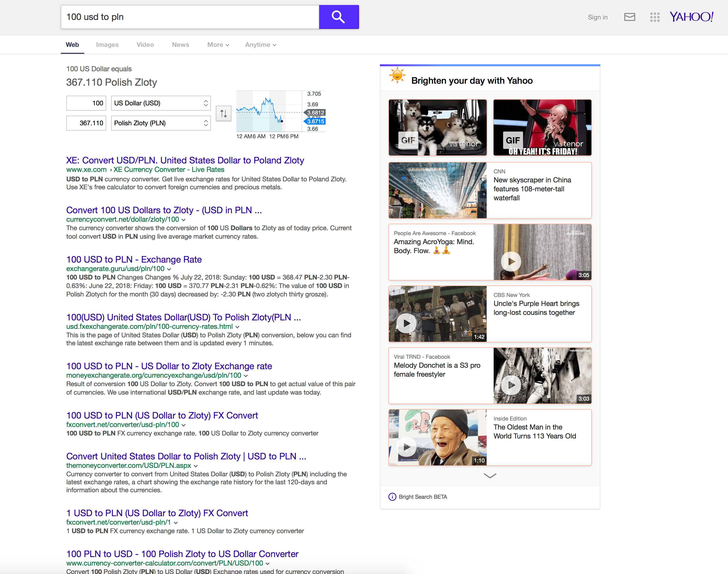Open Amazing AcroYoga story headline
Image resolution: width=728 pixels, height=574 pixels.
(434, 246)
